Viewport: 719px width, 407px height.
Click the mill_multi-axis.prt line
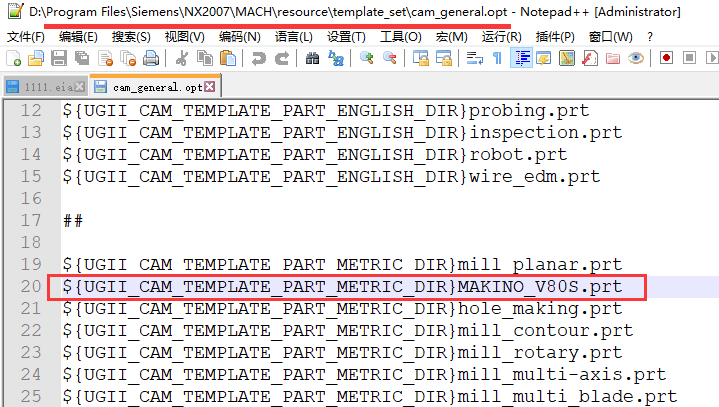click(x=364, y=374)
